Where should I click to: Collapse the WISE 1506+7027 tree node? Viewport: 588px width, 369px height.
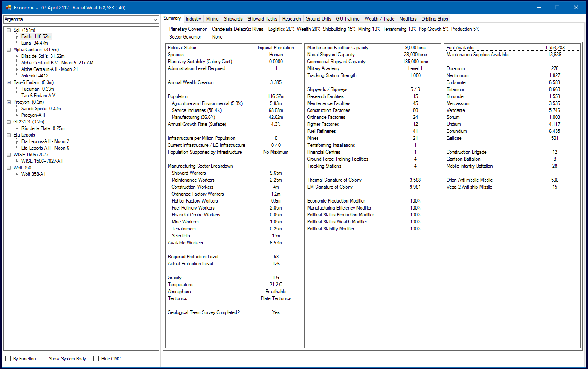point(9,155)
